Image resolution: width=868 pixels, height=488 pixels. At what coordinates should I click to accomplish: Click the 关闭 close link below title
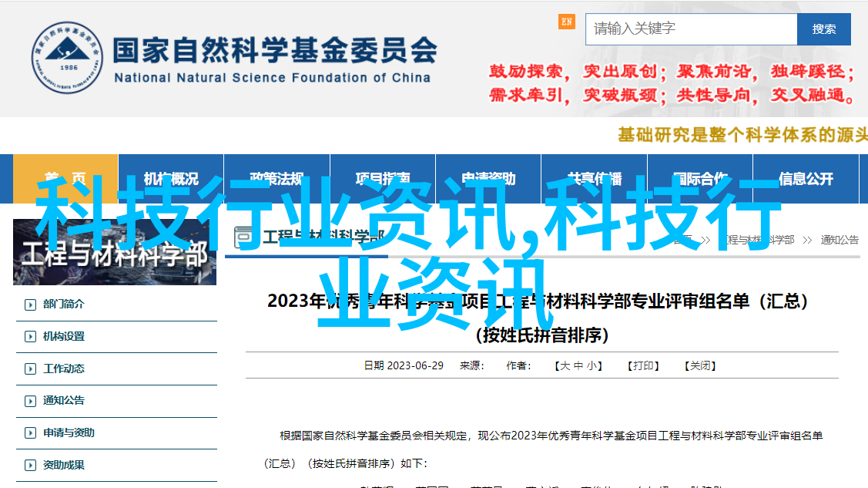click(700, 366)
